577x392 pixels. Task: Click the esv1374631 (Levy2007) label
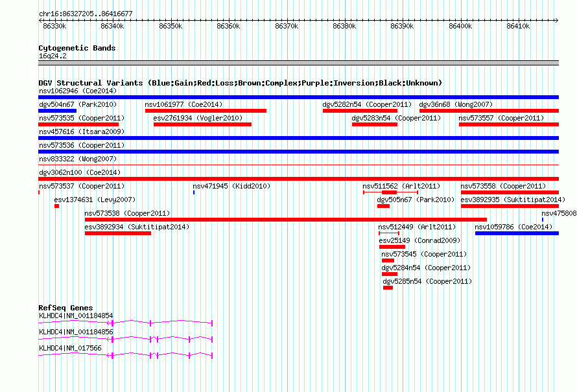point(95,200)
